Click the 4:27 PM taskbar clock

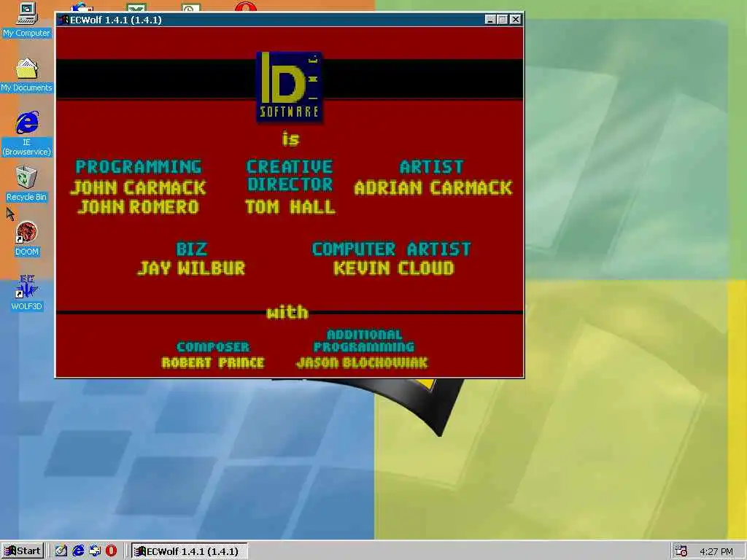[x=716, y=551]
